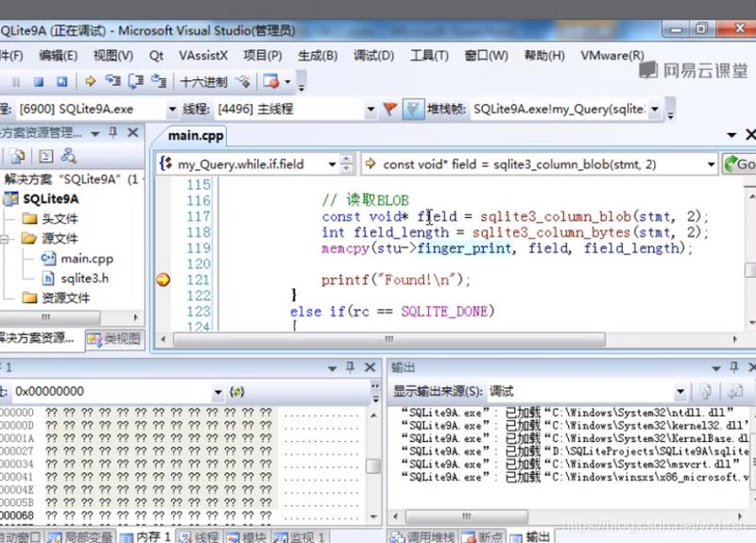Image resolution: width=756 pixels, height=543 pixels.
Task: Click the Restart debugging icon
Action: click(x=61, y=82)
